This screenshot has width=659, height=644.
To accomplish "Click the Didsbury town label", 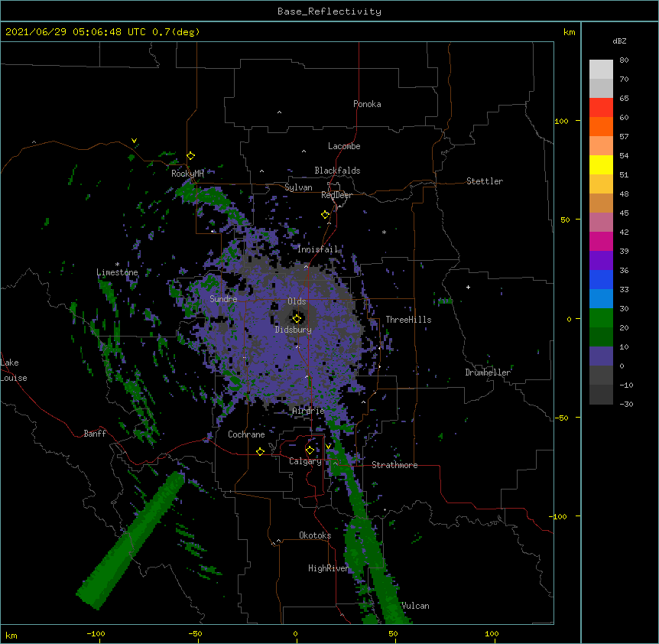I will point(294,330).
